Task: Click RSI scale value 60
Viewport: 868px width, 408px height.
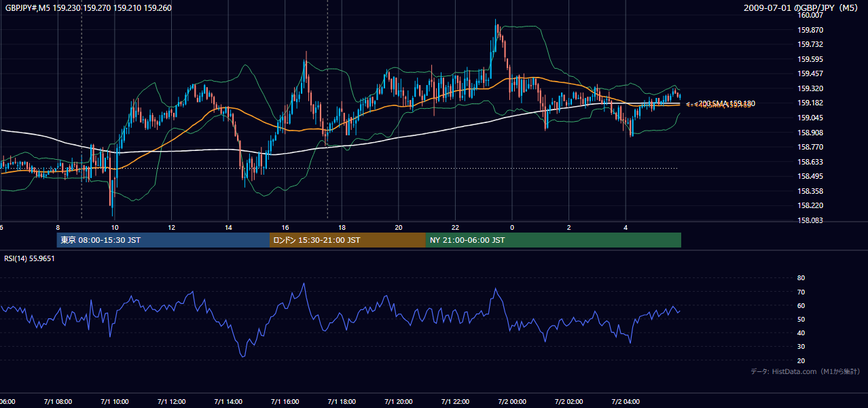Action: pos(801,305)
